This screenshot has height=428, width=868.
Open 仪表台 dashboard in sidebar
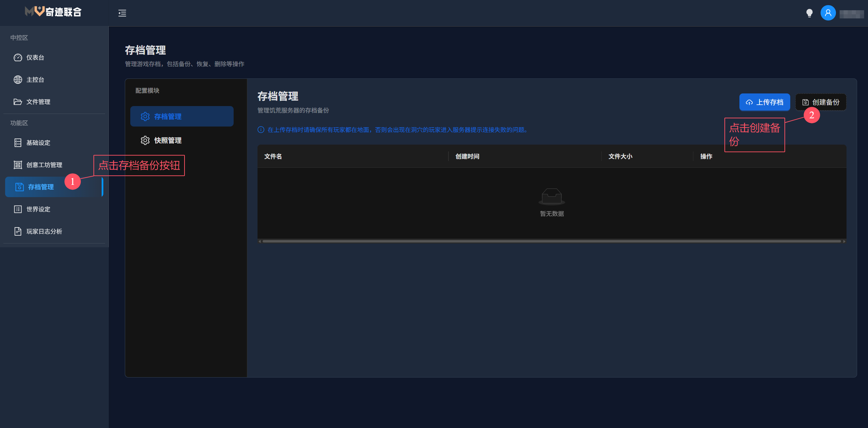point(35,58)
